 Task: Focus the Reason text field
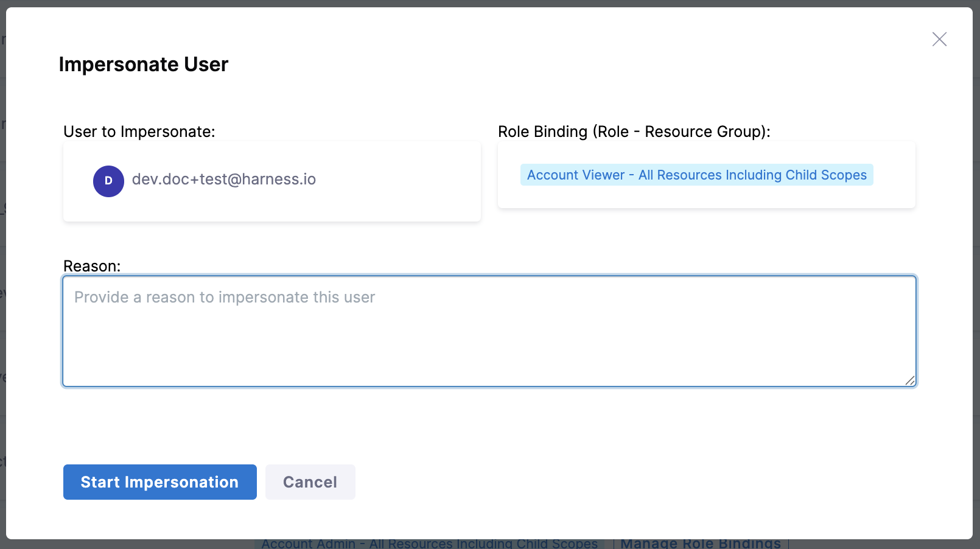click(x=489, y=331)
